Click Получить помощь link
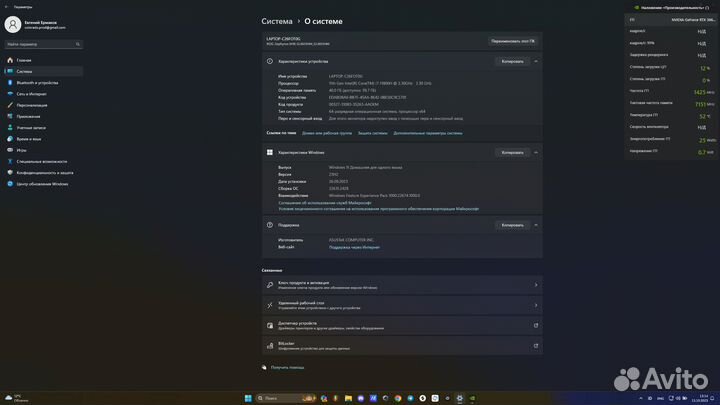The width and height of the screenshot is (720, 405). pos(287,367)
